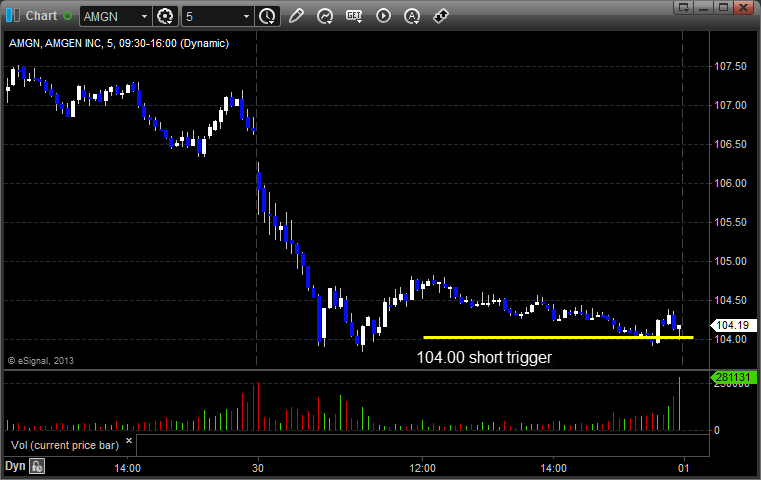The width and height of the screenshot is (761, 480).
Task: Click the interval field showing 5
Action: [x=212, y=17]
